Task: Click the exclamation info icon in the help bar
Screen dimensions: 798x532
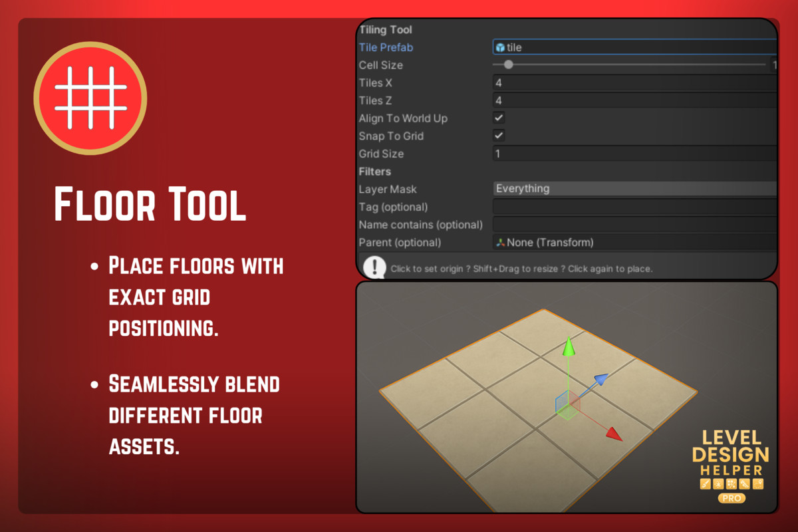Action: tap(376, 268)
